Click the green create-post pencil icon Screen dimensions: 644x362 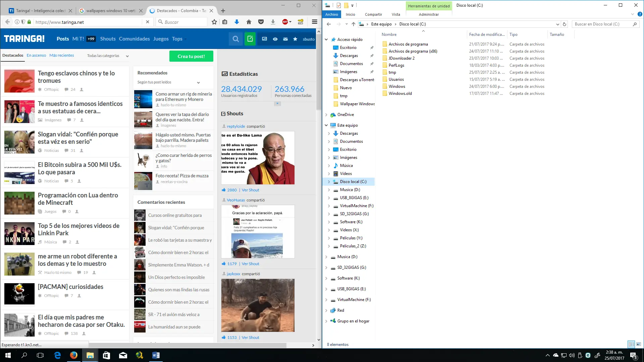[x=250, y=39]
